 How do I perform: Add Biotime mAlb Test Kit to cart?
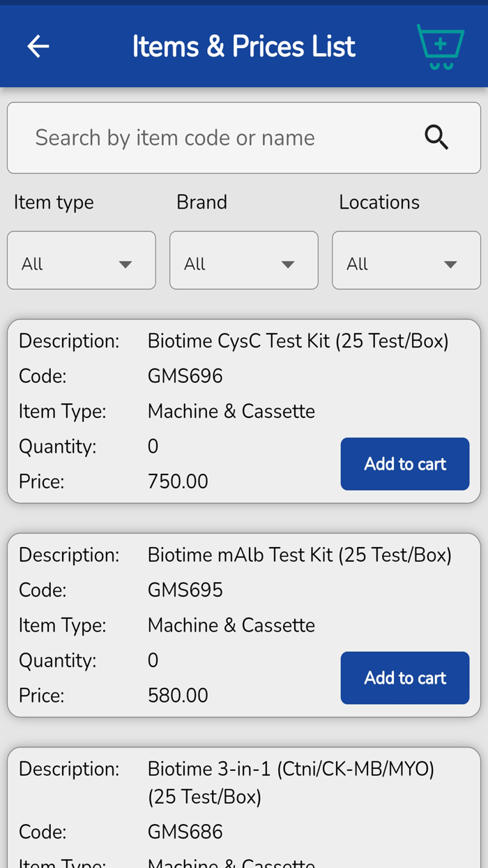coord(404,678)
